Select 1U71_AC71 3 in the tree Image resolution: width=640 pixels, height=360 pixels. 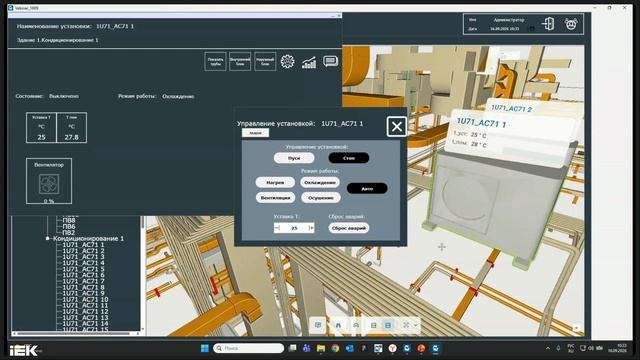83,257
